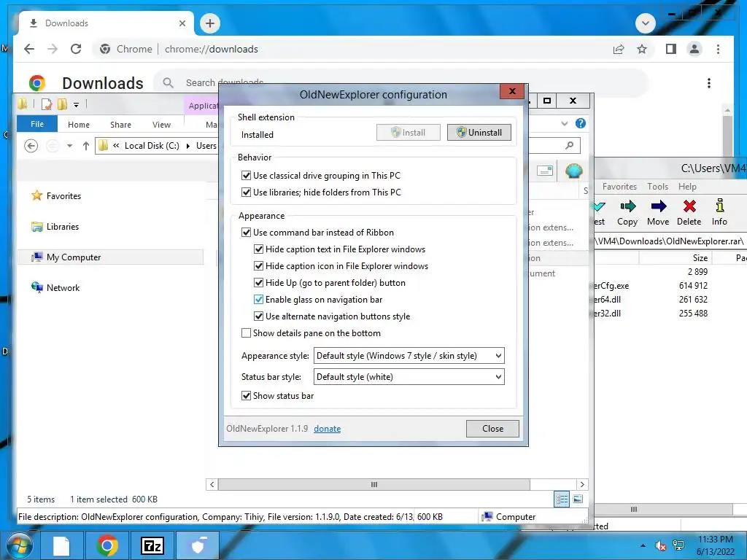747x560 pixels.
Task: Open 7-Zip Favorites menu
Action: (619, 186)
